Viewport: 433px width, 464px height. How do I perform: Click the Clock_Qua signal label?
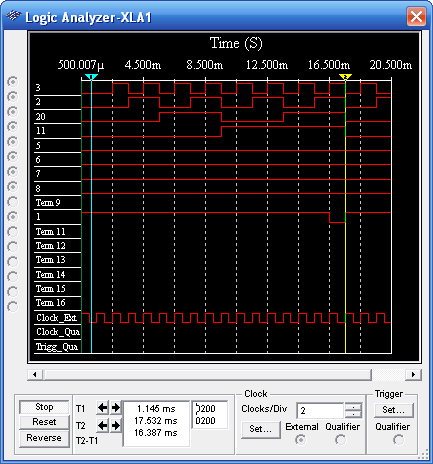point(58,332)
